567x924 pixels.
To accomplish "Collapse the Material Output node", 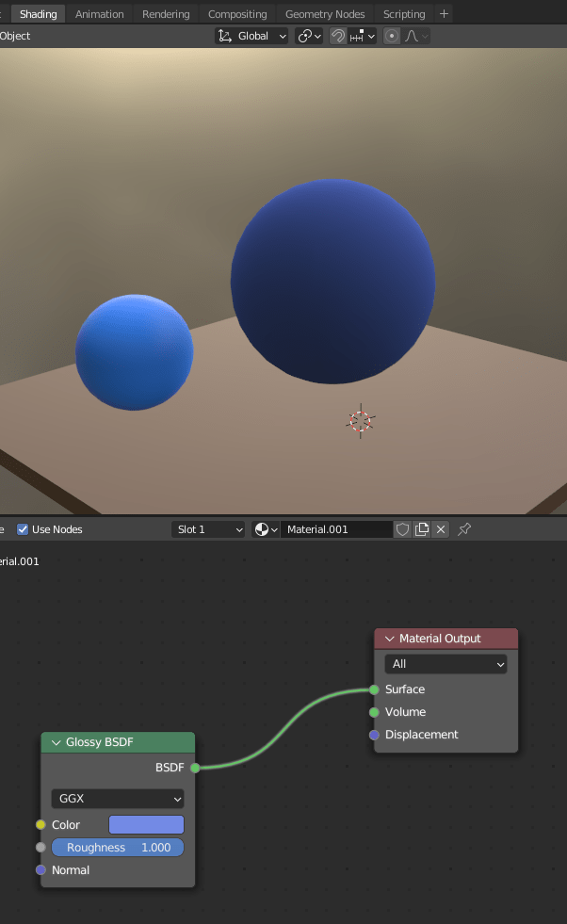I will 390,639.
